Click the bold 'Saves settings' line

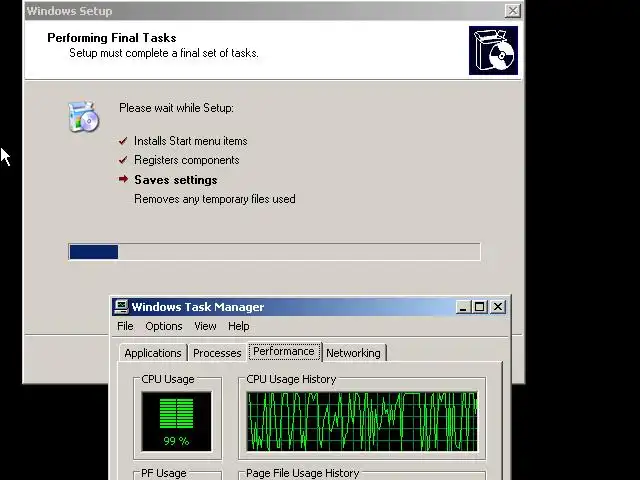click(x=176, y=180)
